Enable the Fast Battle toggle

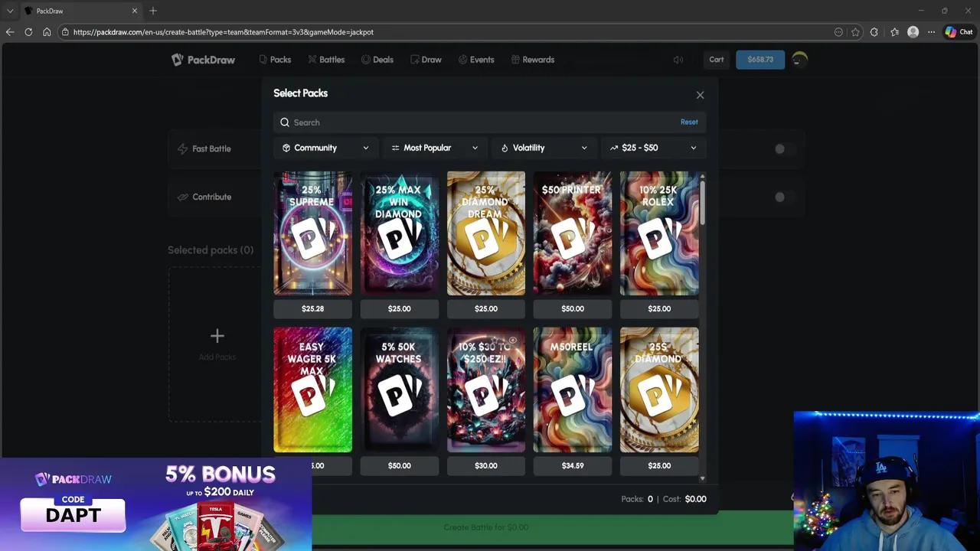pos(779,148)
